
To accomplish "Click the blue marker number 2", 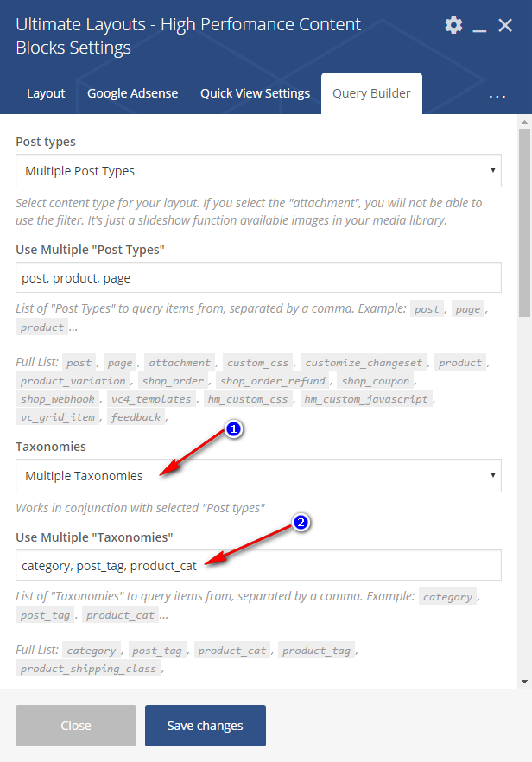I will coord(300,523).
